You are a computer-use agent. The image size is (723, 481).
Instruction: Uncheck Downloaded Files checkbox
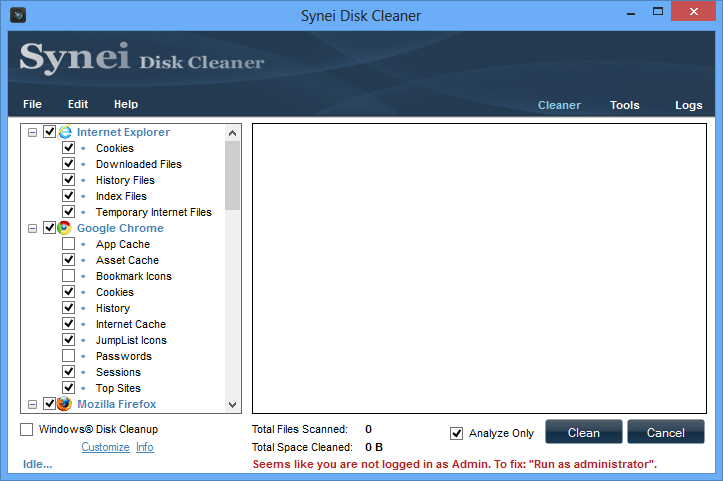68,164
